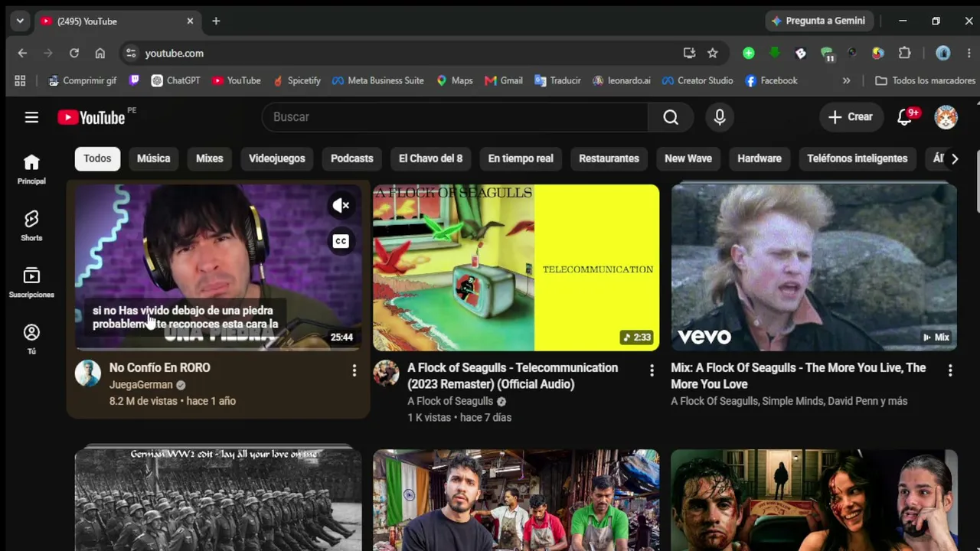Screen dimensions: 980x551
Task: Open the tab search dropdown
Action: click(20, 21)
